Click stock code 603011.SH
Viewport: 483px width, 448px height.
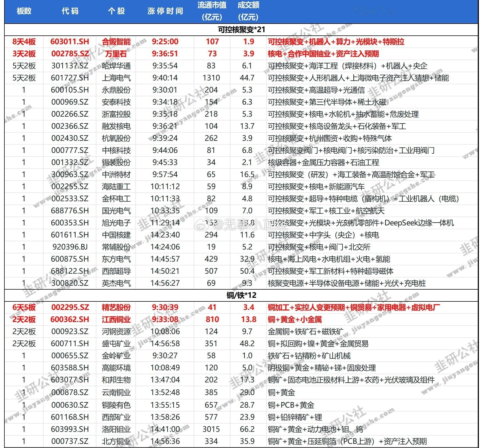coord(70,41)
